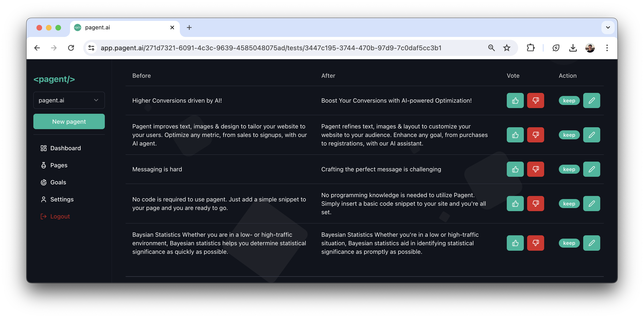Downvote the 'Higher Conversions driven by AI!' row
The image size is (644, 318).
(x=535, y=100)
